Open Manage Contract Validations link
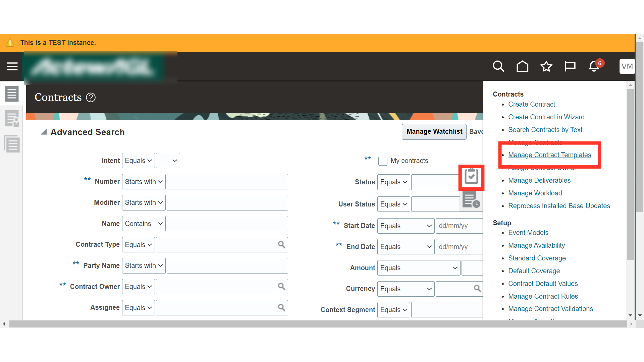Viewport: 644px width, 362px height. click(x=550, y=309)
